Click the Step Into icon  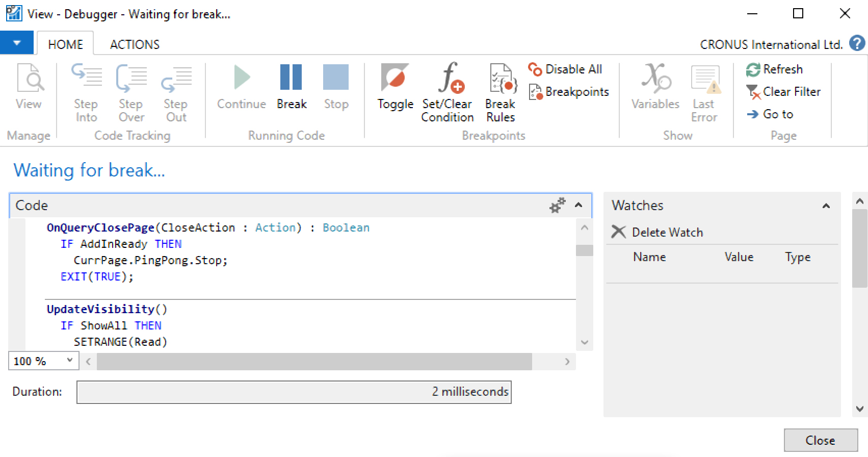point(86,78)
